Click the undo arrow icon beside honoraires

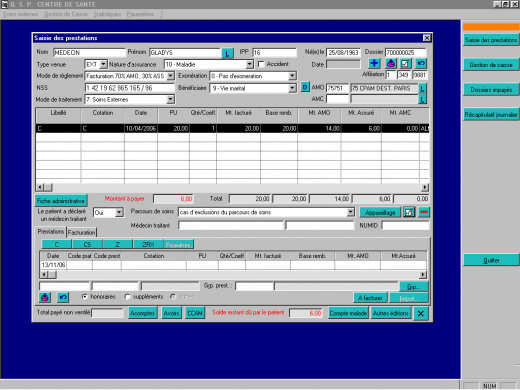point(63,297)
